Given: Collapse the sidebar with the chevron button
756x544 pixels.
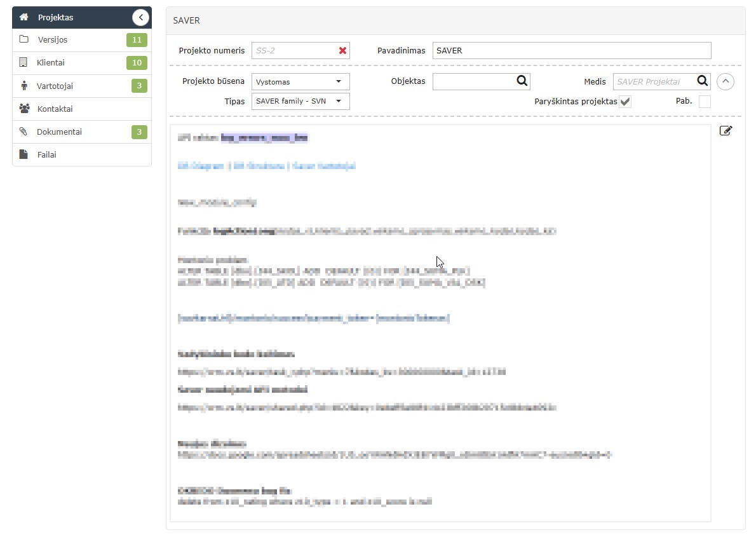Looking at the screenshot, I should 140,18.
